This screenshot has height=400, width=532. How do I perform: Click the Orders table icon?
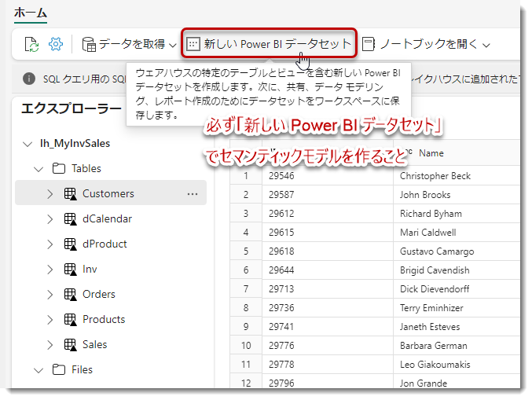point(70,295)
